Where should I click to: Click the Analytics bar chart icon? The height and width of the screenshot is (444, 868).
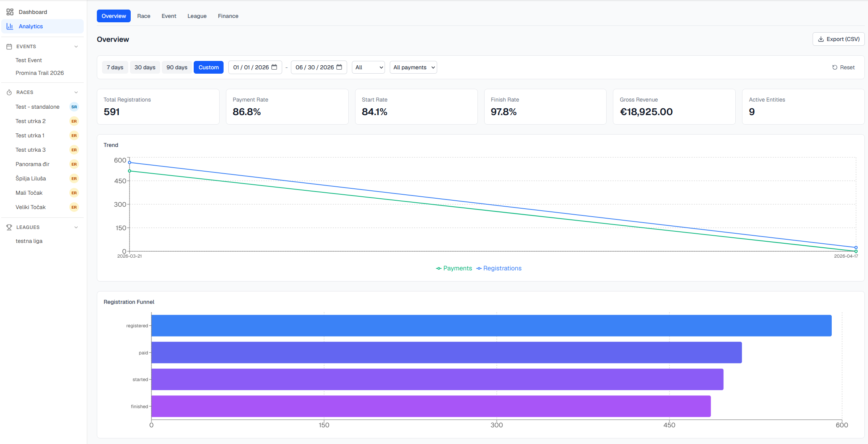pos(10,26)
